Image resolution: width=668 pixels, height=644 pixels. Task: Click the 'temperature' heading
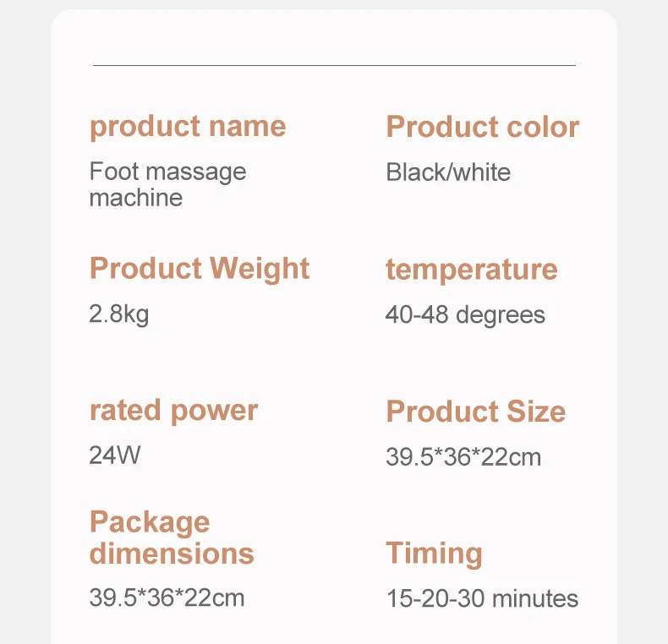(472, 270)
